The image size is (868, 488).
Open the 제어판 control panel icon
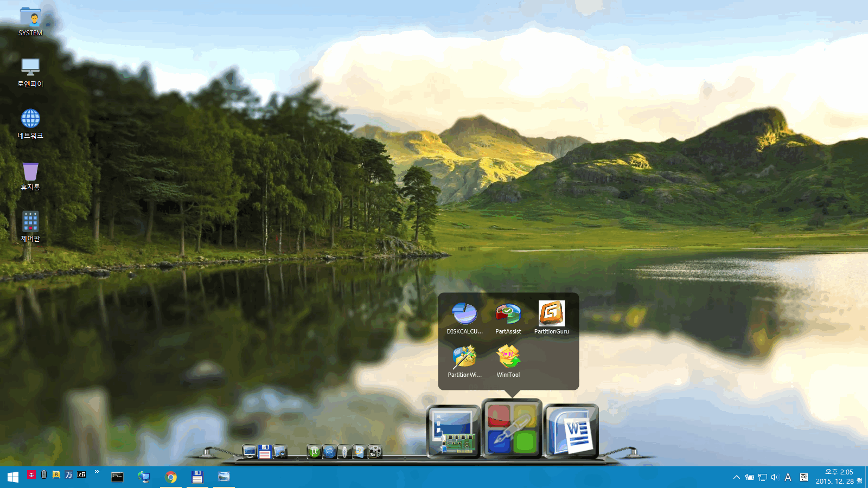pyautogui.click(x=30, y=227)
